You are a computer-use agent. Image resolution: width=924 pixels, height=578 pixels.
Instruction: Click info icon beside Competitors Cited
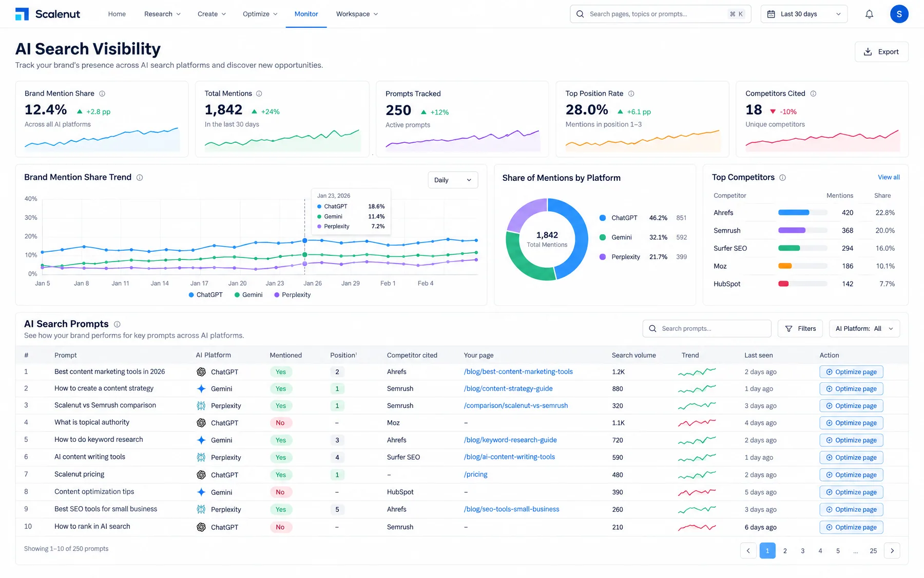click(813, 94)
